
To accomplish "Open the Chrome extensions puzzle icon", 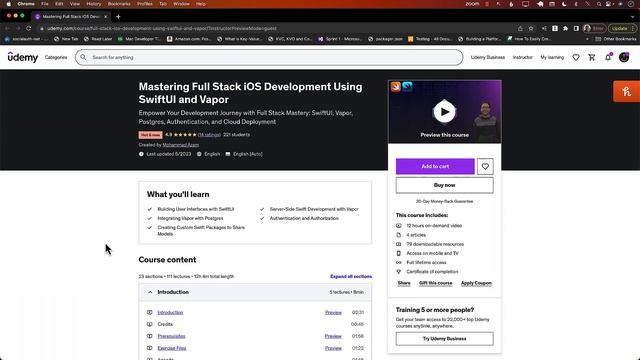I will pos(565,28).
